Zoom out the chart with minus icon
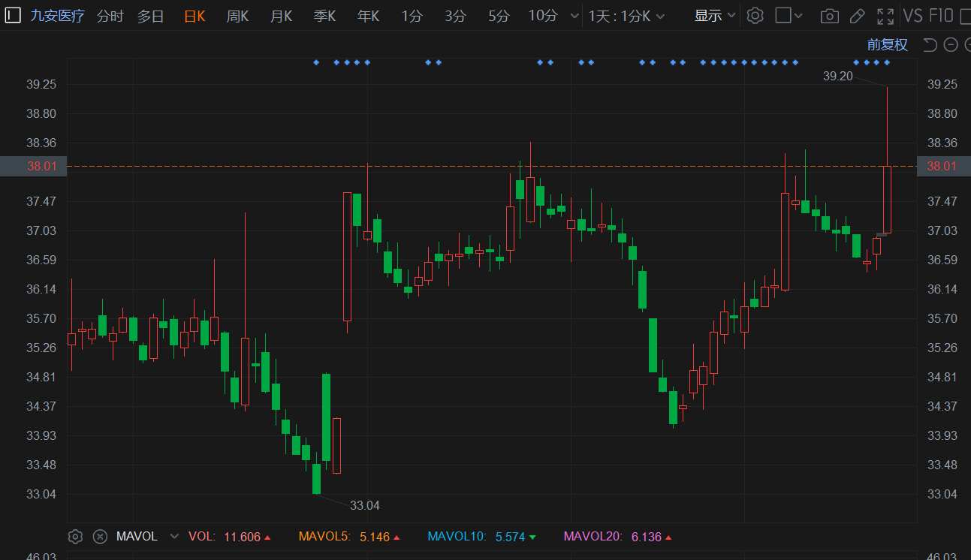 950,45
